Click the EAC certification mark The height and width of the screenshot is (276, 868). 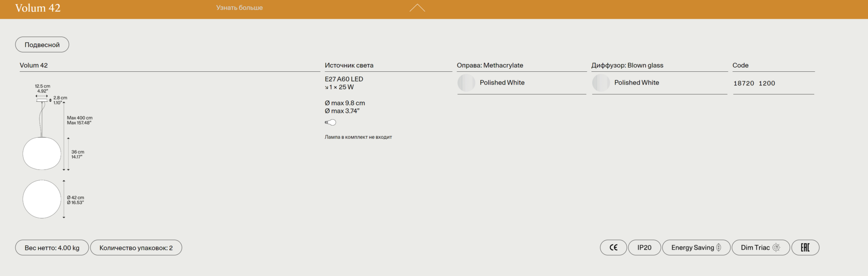(805, 248)
